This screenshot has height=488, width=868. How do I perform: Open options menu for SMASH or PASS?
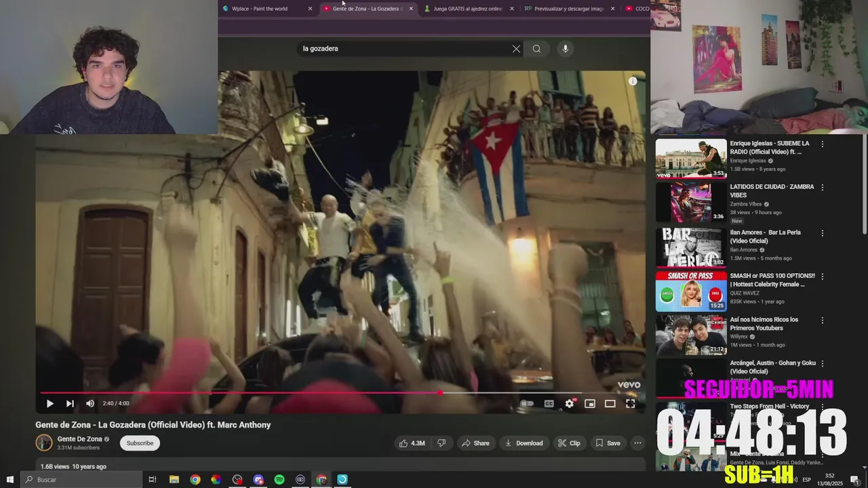[x=823, y=277]
